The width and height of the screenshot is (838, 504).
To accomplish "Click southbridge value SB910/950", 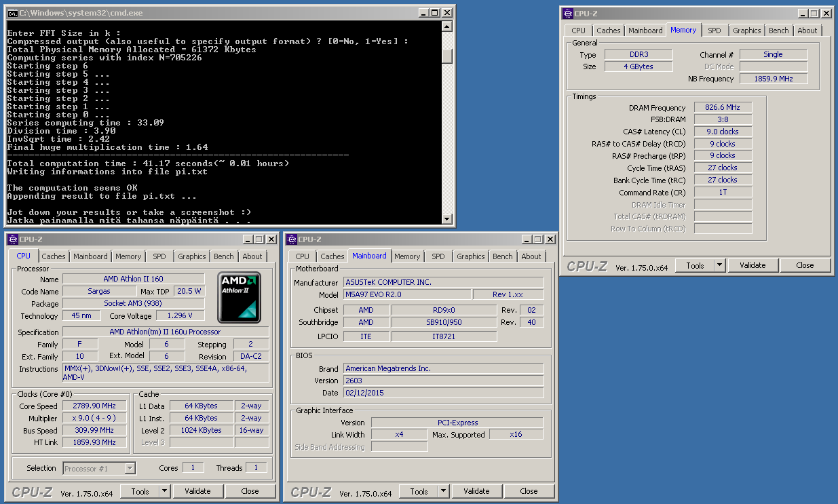I will click(x=444, y=322).
